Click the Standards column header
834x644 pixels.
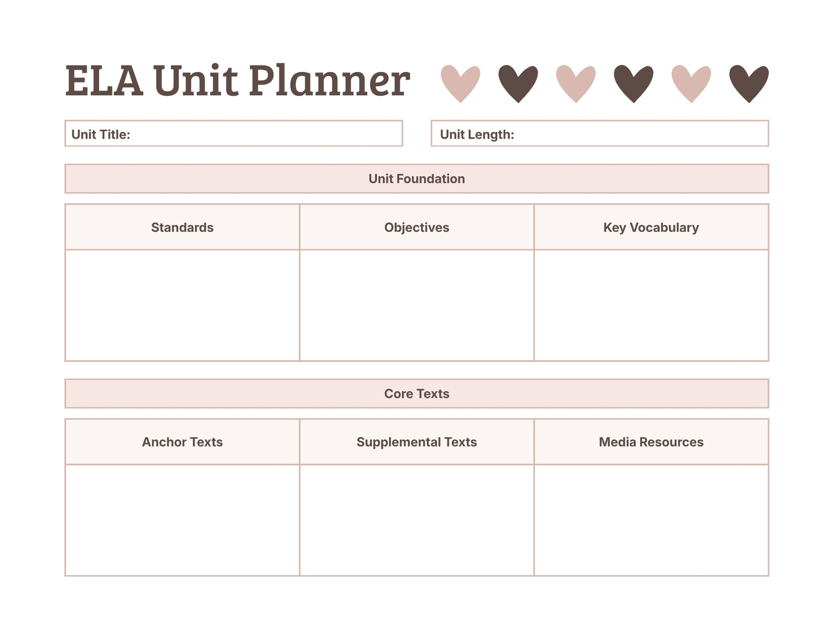[x=182, y=227]
